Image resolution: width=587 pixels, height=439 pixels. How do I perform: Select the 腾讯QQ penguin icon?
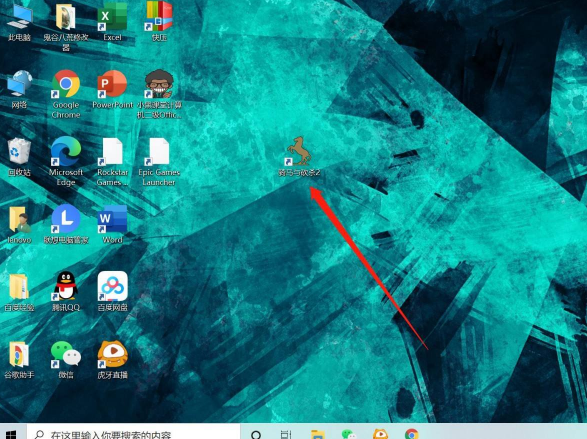(x=66, y=286)
